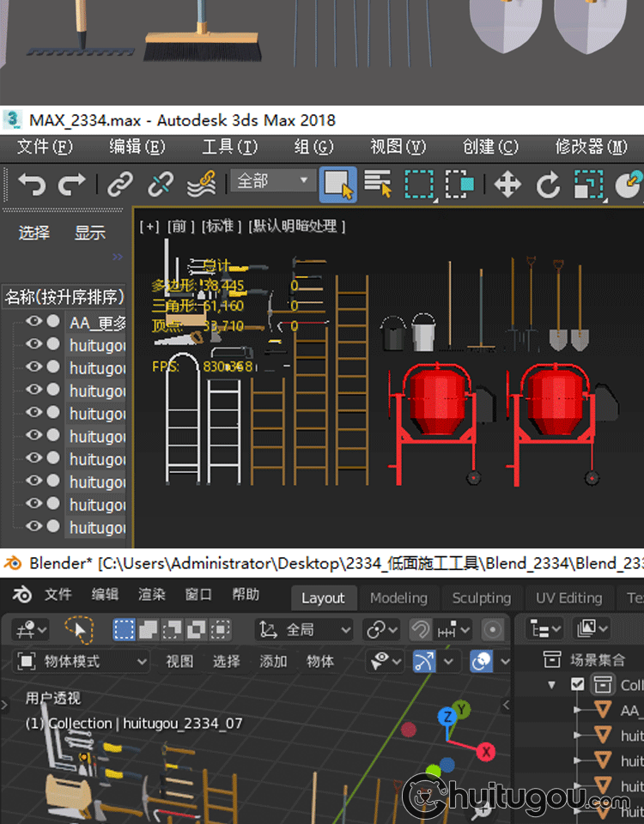Collapse the Collection tree in Blender outliner

click(x=552, y=684)
